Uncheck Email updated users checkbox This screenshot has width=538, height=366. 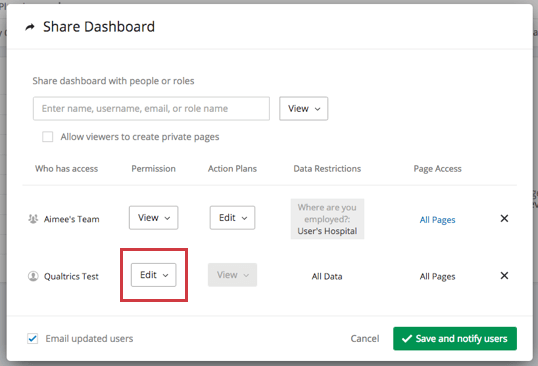(33, 339)
